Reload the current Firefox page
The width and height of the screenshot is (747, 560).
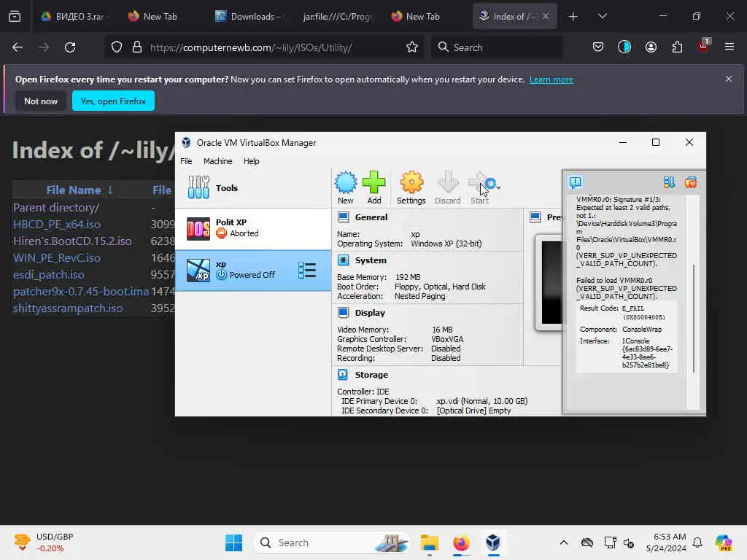click(70, 47)
